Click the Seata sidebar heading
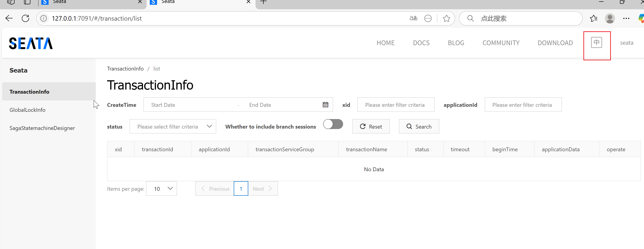Screen dimensions: 644x249 click(x=19, y=70)
